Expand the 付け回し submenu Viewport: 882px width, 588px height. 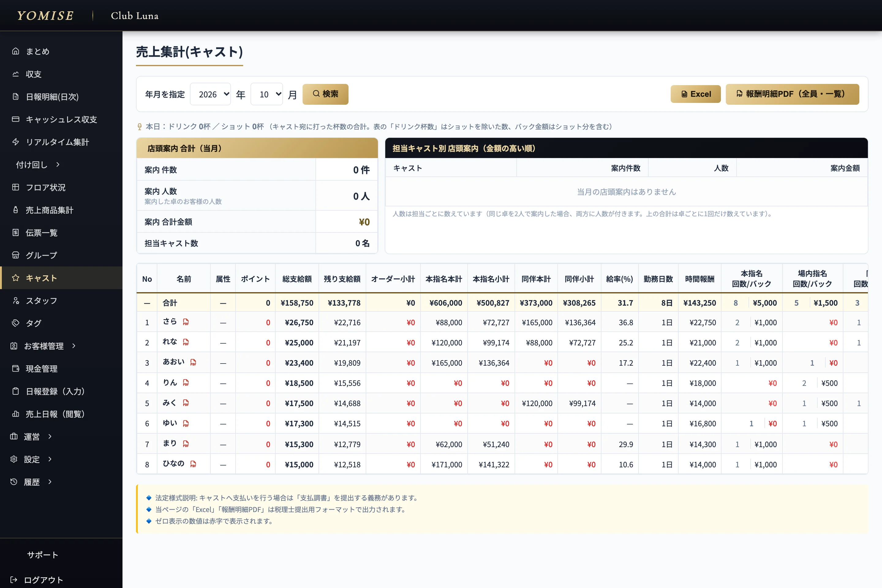click(37, 165)
